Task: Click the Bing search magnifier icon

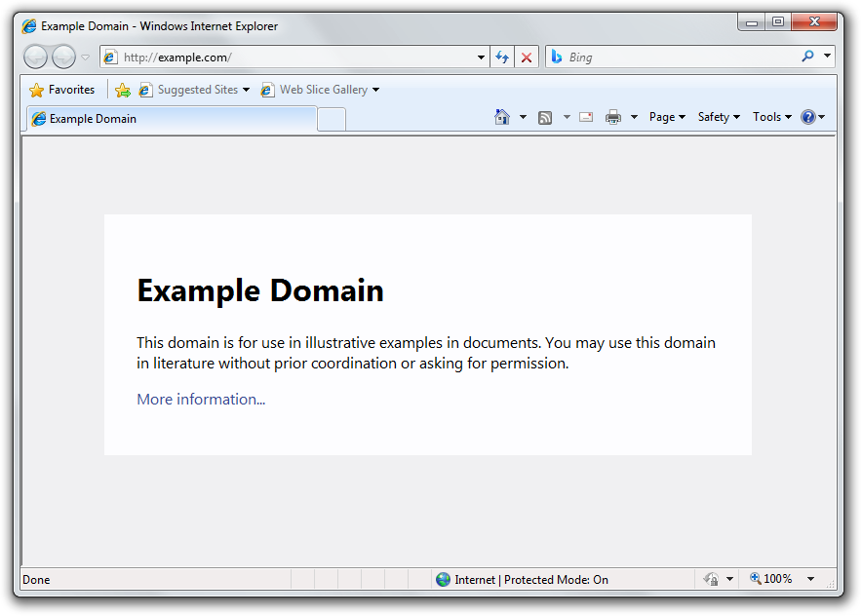Action: tap(807, 57)
